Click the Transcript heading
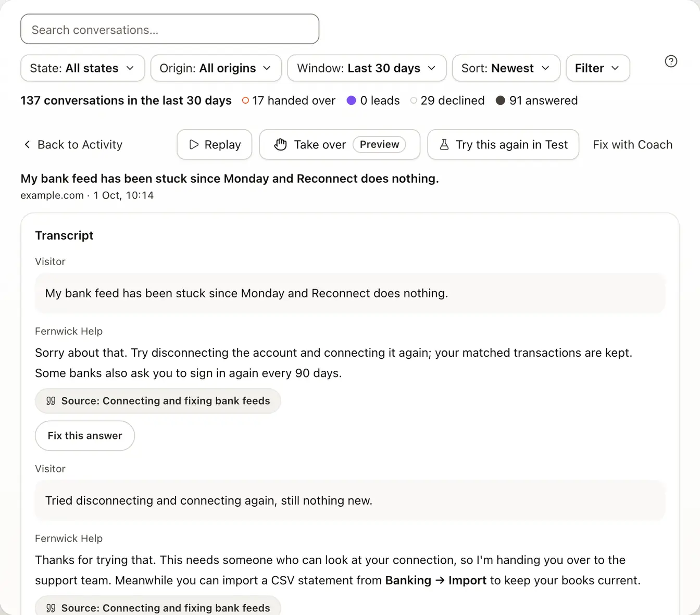The height and width of the screenshot is (615, 700). point(64,235)
